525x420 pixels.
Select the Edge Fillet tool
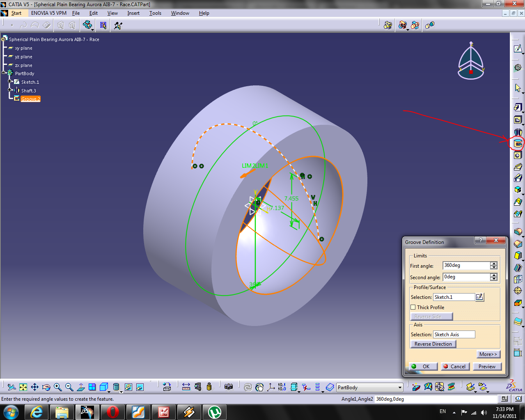coord(518,232)
